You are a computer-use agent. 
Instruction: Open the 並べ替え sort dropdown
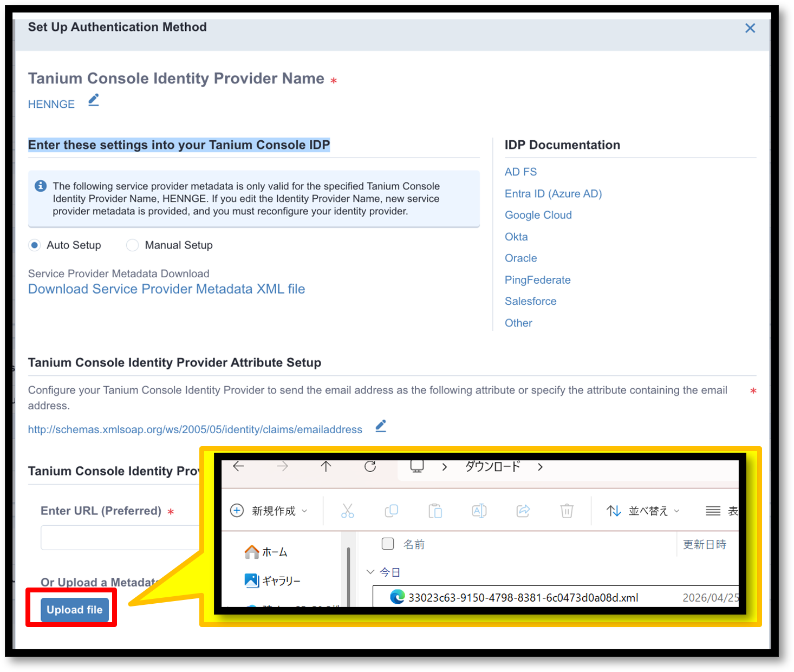pos(643,511)
